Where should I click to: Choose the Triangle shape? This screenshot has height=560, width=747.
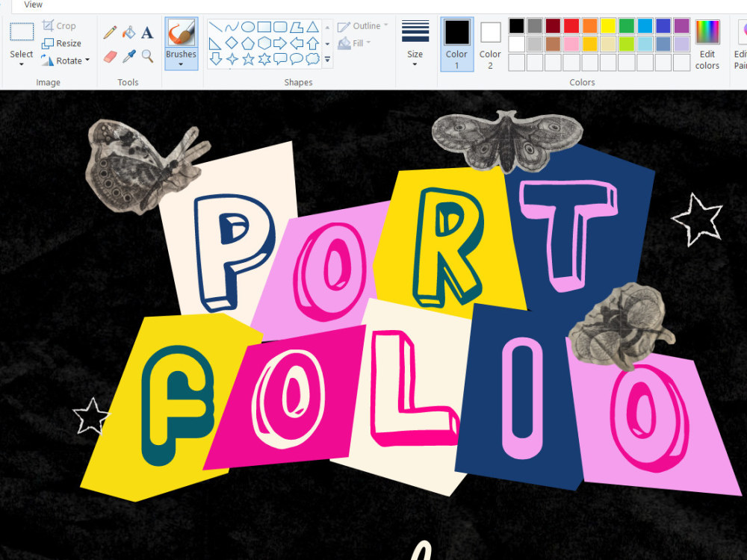312,27
